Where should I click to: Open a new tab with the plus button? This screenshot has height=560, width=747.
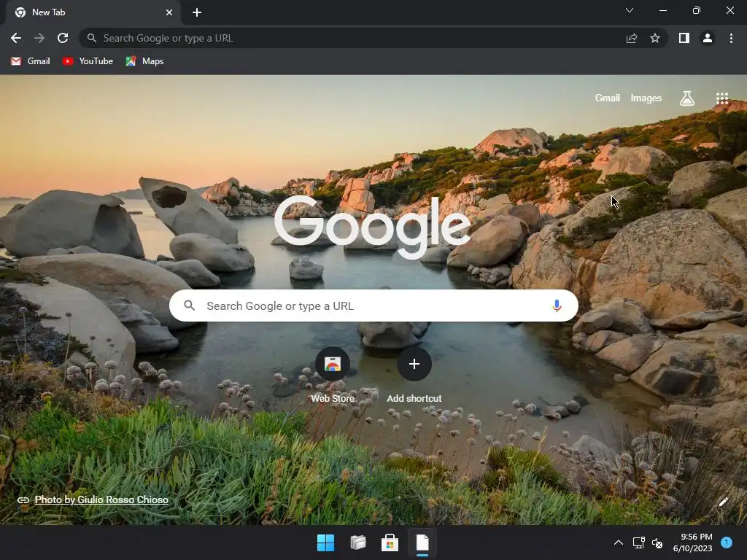click(197, 12)
